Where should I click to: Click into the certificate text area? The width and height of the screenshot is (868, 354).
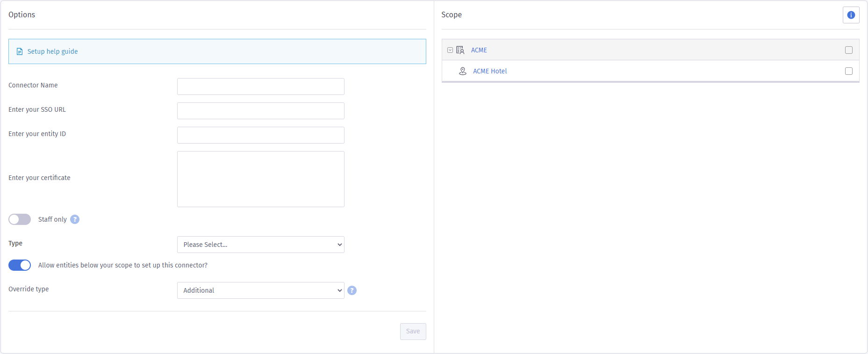[x=260, y=179]
